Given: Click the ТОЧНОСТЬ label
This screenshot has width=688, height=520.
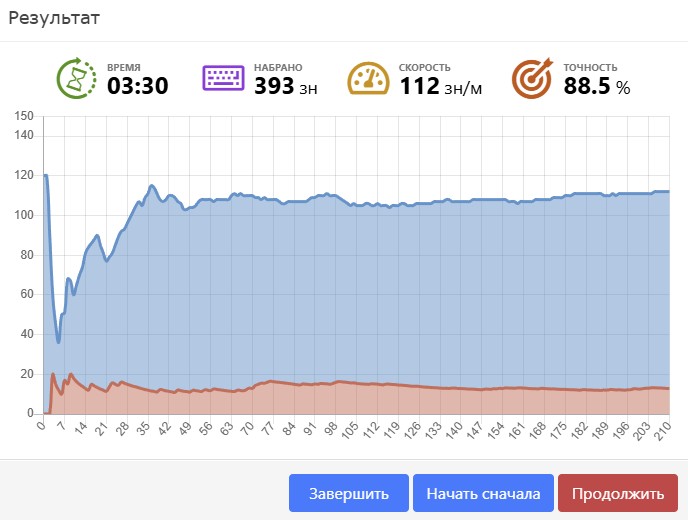Looking at the screenshot, I should 591,68.
